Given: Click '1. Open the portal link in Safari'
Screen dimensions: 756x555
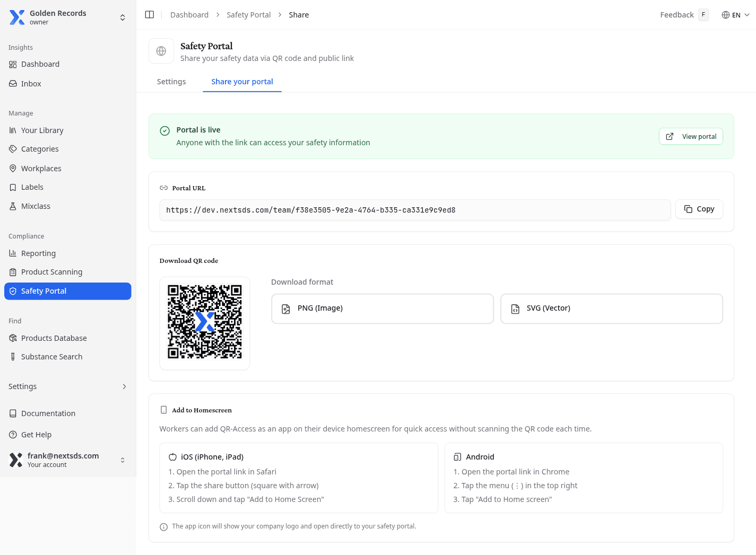Looking at the screenshot, I should 222,472.
